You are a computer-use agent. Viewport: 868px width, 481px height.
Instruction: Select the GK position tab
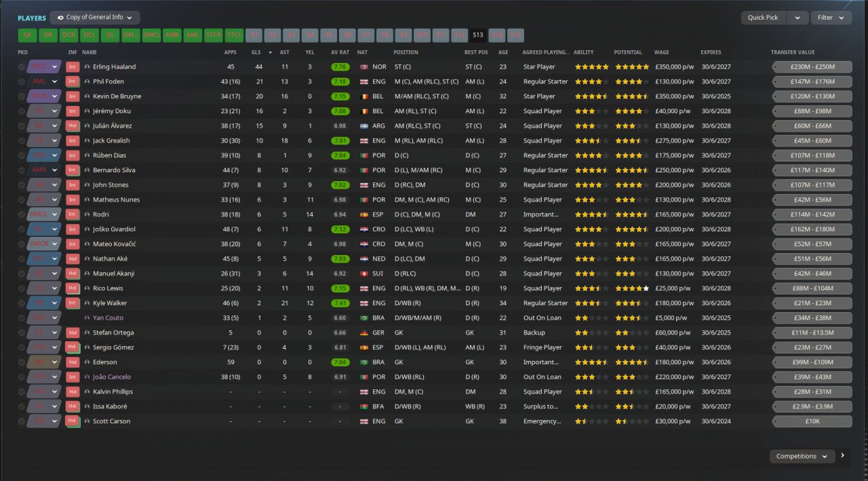[x=27, y=35]
